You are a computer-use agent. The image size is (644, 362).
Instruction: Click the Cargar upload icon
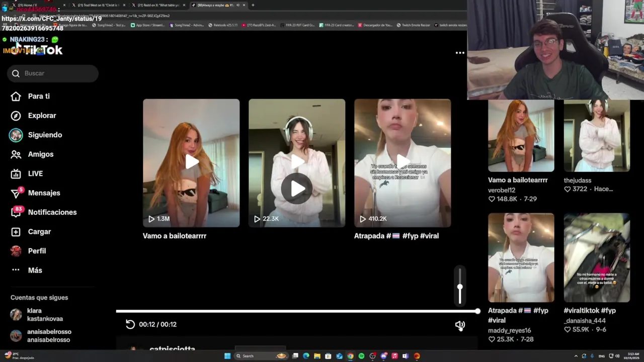pos(16,232)
